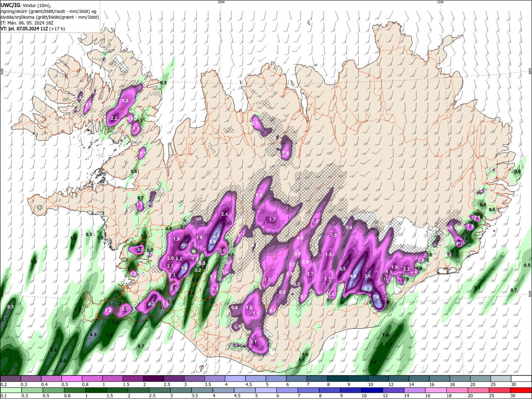
Task: Click the "20W" longitude label
Action: click(x=221, y=2)
